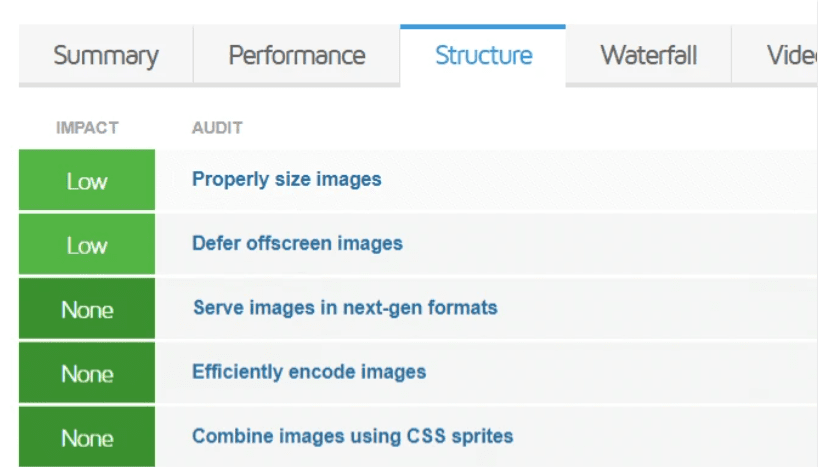Click None badge beside Combine images using CSS sprites
Screen dimensions: 818x467
pos(87,437)
